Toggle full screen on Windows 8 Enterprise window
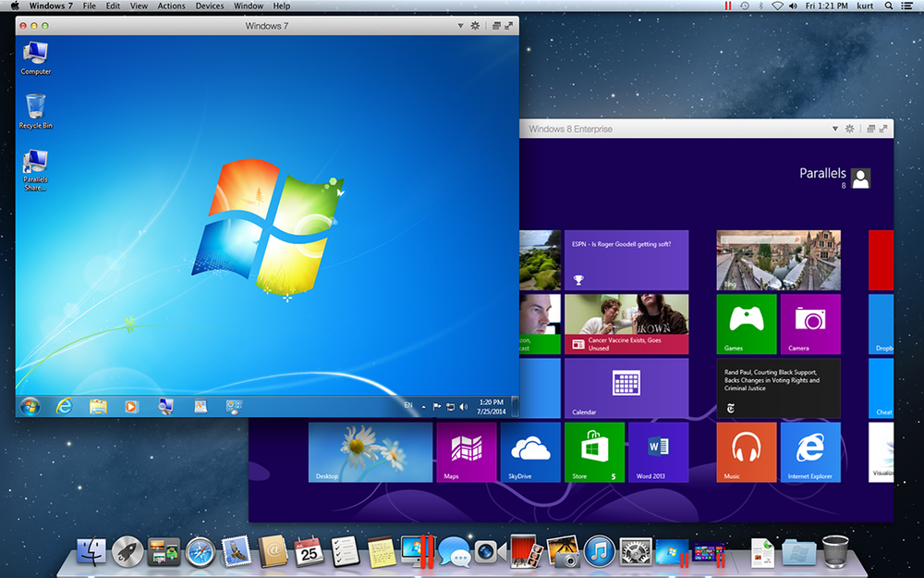Screen dimensions: 924x578 [x=883, y=129]
